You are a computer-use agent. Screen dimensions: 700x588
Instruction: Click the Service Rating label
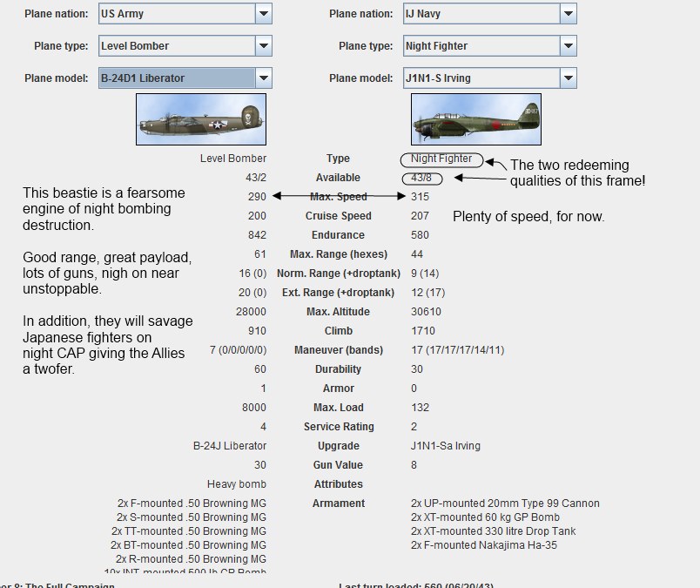[x=339, y=427]
